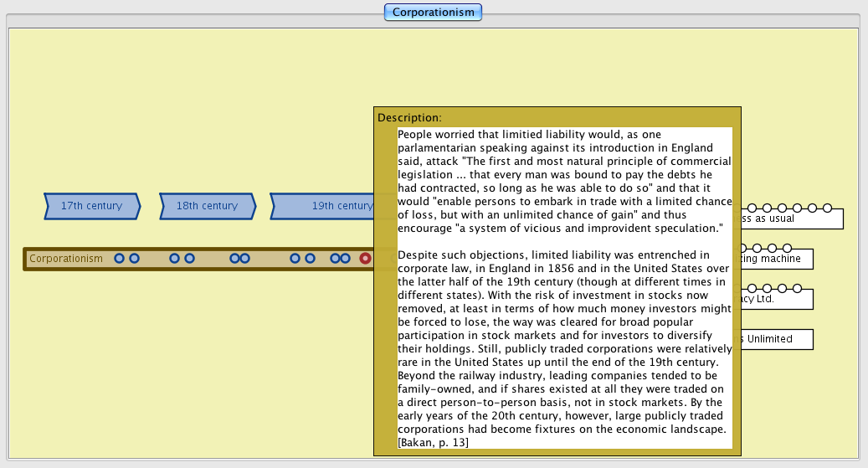Select the 18th century period arrow
868x468 pixels.
[x=208, y=206]
